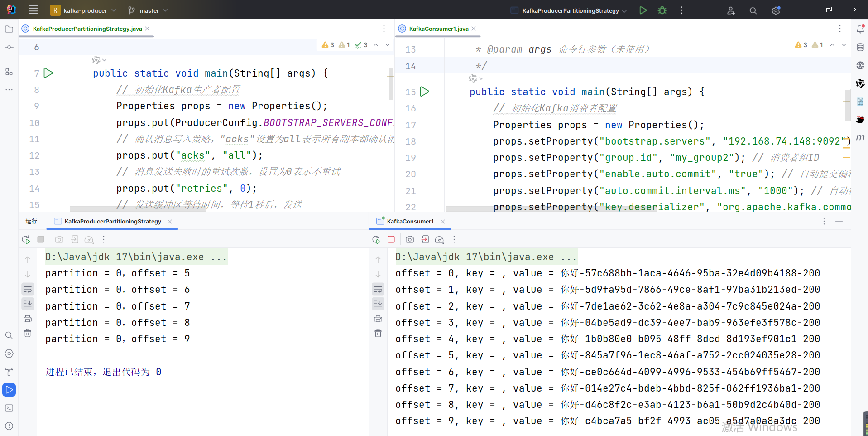868x436 pixels.
Task: Run main method from line 7 gutter
Action: click(48, 73)
